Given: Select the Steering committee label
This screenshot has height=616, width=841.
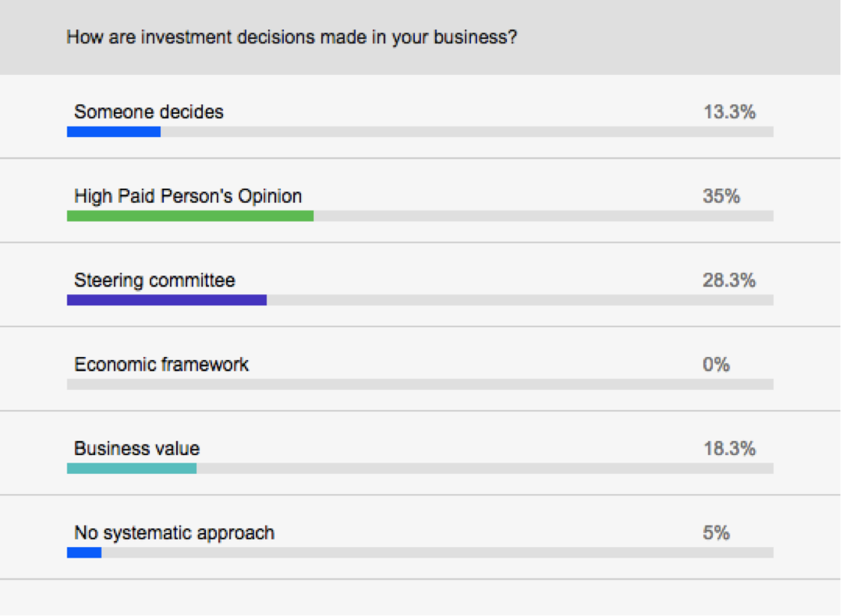Looking at the screenshot, I should (x=154, y=281).
